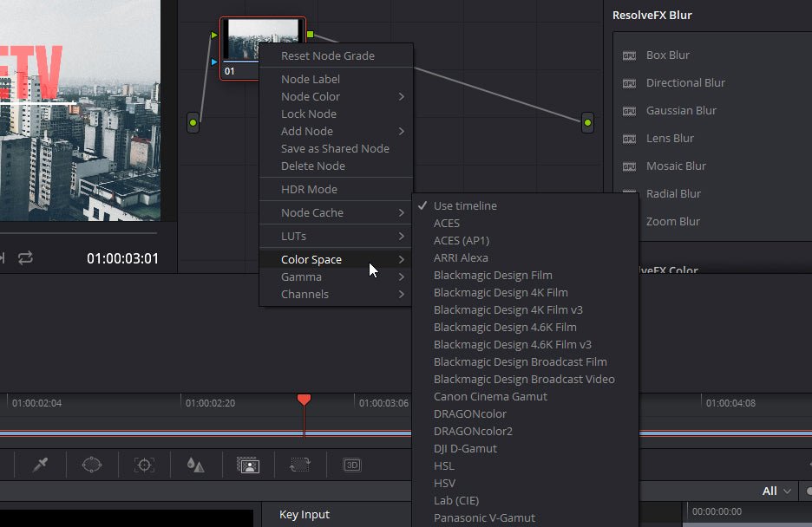The image size is (812, 527).
Task: Click the Lens Blur GPU icon
Action: point(629,139)
